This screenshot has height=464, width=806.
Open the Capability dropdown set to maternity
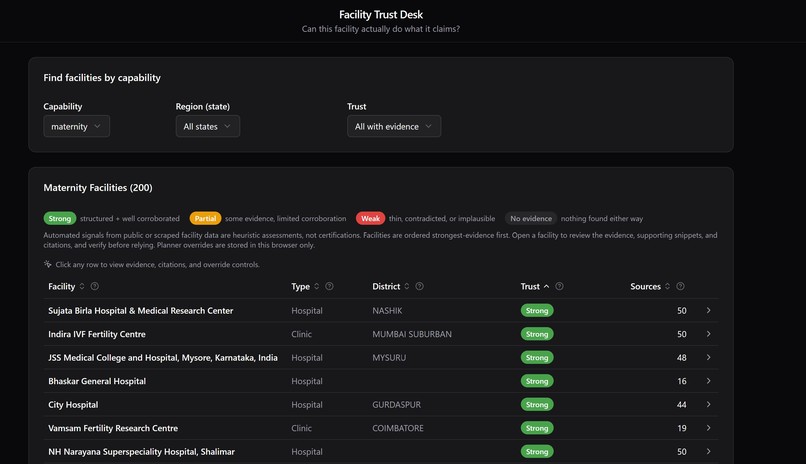(x=77, y=126)
